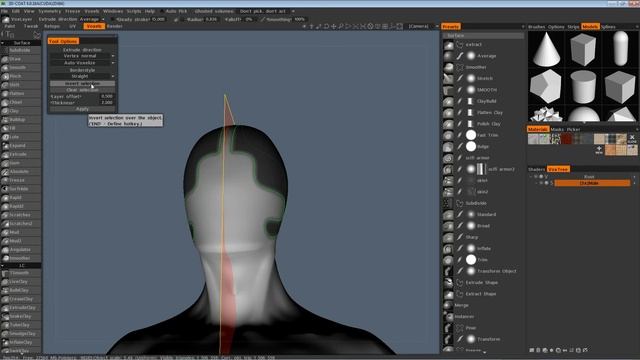The image size is (640, 360).
Task: Select the capsule primitive model thumbnail
Action: 620,49
